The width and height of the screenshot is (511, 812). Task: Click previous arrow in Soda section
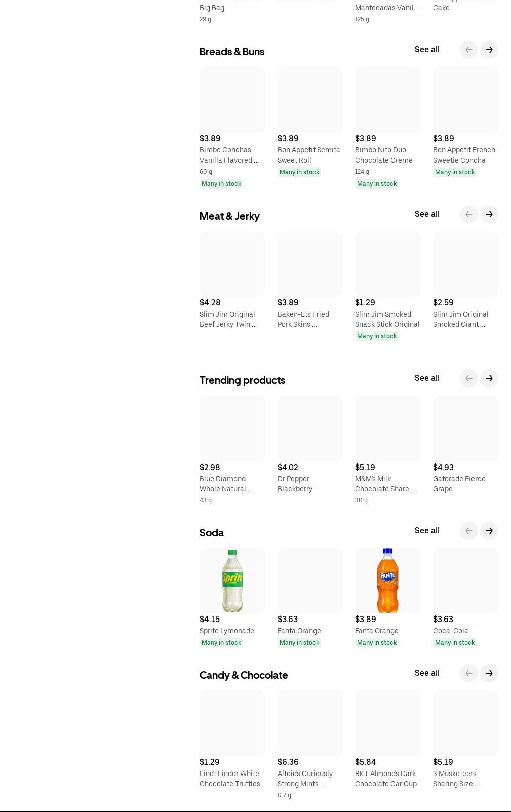click(468, 531)
